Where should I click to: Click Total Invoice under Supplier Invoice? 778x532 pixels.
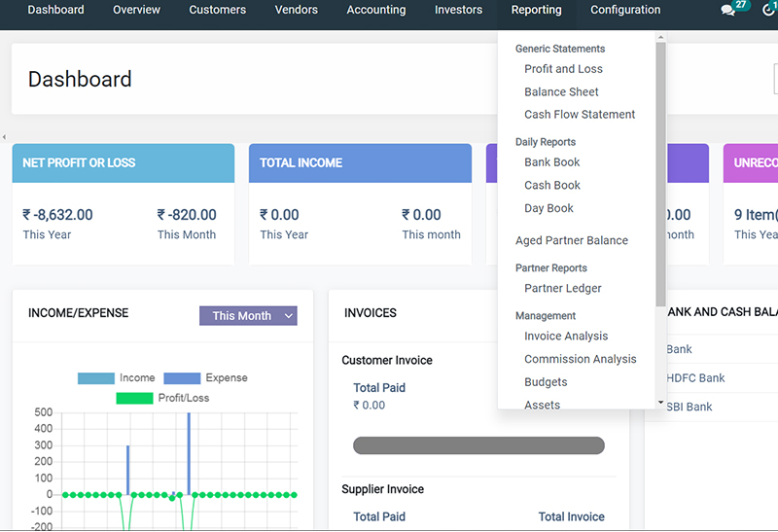pos(571,516)
